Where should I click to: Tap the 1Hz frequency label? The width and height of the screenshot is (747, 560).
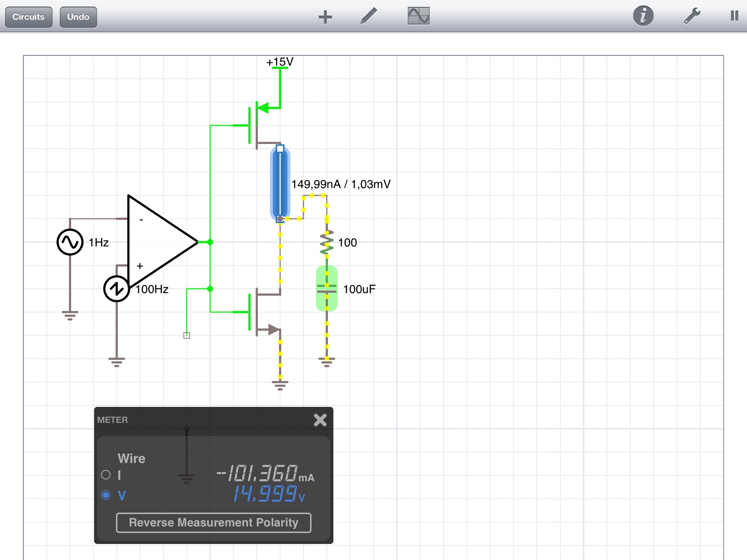pyautogui.click(x=98, y=242)
